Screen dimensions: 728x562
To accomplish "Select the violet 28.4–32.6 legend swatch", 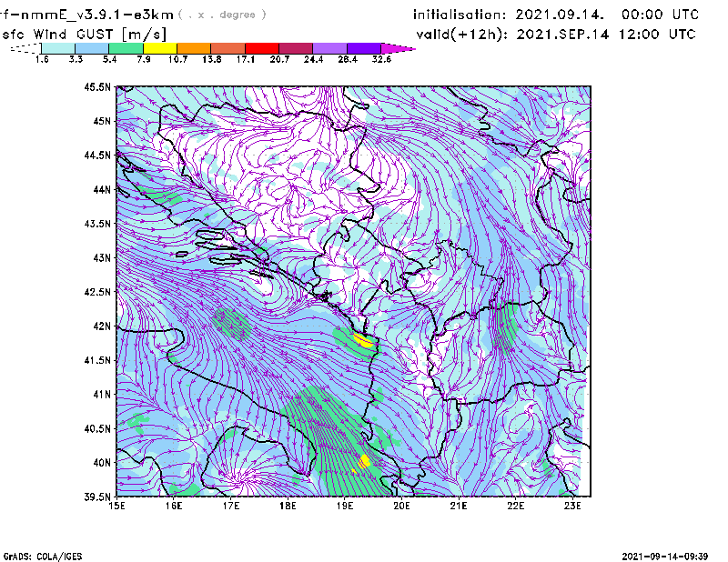I will [x=364, y=48].
